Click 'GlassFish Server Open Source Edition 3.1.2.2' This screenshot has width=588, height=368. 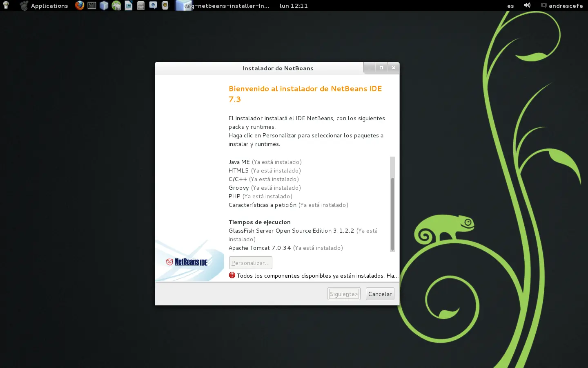(292, 231)
